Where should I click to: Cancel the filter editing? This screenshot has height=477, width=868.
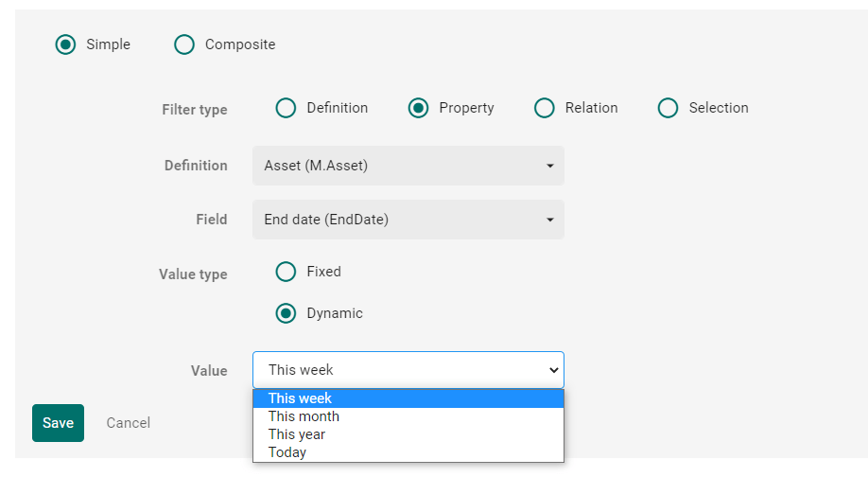128,423
